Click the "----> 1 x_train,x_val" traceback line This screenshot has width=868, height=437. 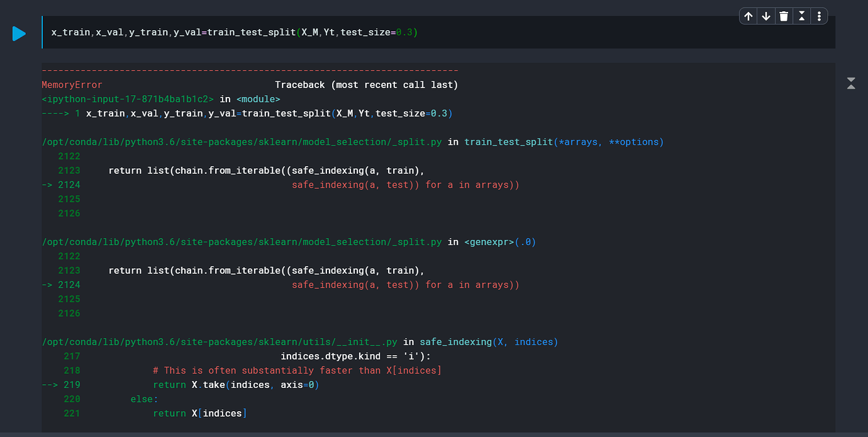tap(247, 113)
